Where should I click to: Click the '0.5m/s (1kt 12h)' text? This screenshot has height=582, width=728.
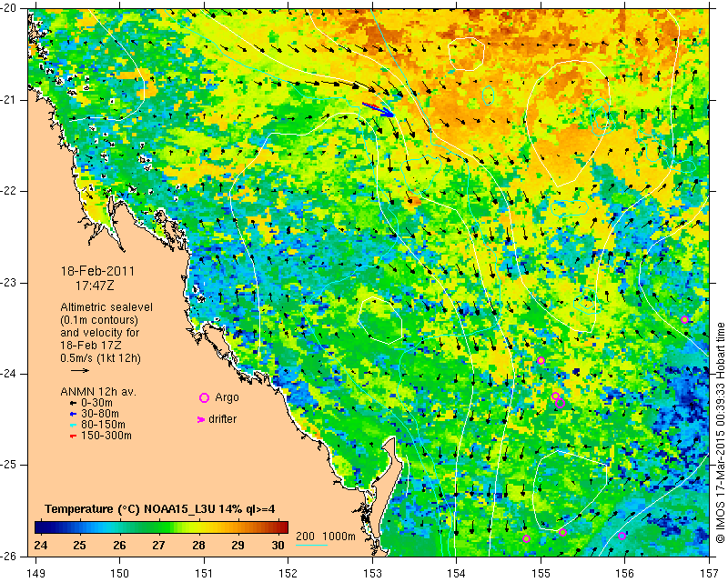point(100,358)
